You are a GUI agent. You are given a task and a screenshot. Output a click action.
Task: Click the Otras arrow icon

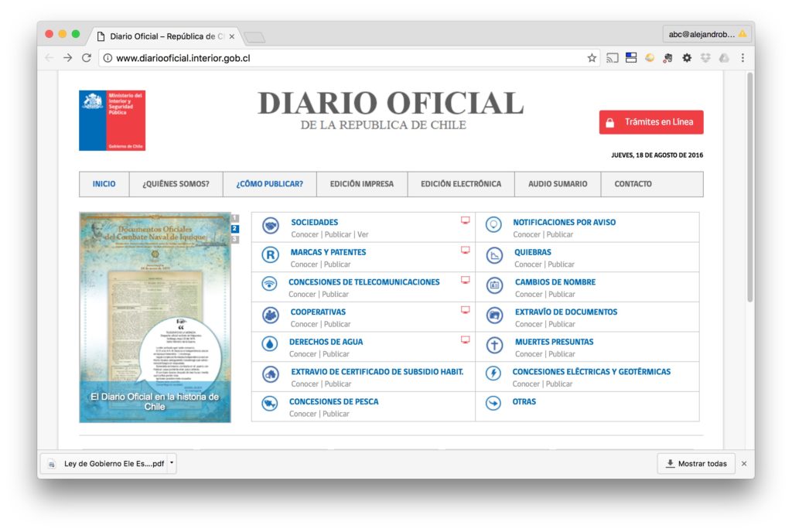pyautogui.click(x=493, y=403)
